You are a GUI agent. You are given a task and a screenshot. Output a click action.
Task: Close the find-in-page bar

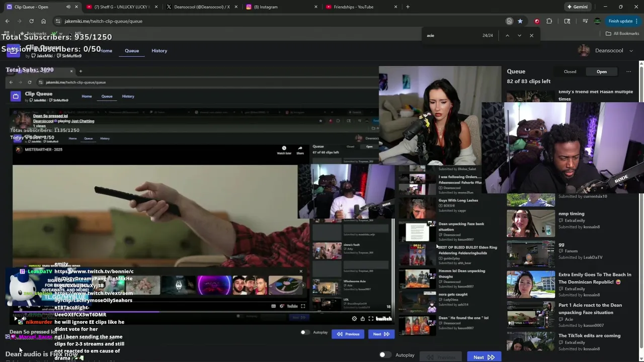(531, 35)
